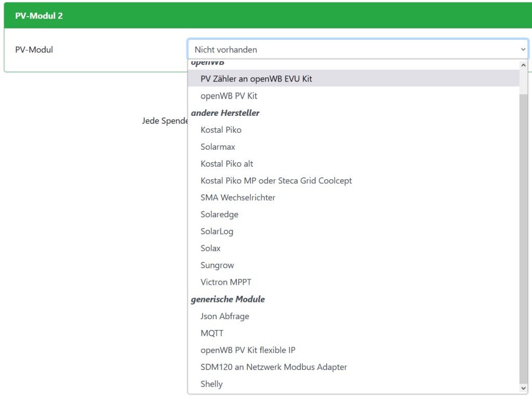Select 'Json Abfrage' generic module
This screenshot has width=532, height=396.
(x=224, y=316)
